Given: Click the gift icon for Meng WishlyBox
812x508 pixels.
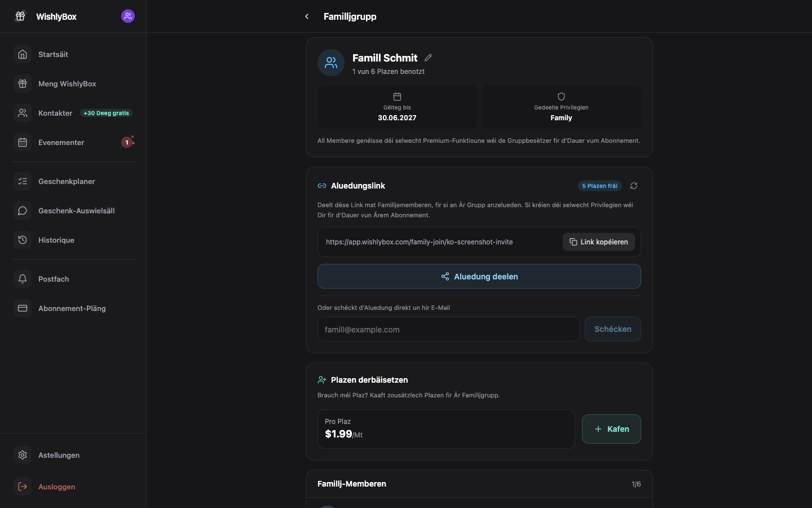Looking at the screenshot, I should (x=23, y=84).
